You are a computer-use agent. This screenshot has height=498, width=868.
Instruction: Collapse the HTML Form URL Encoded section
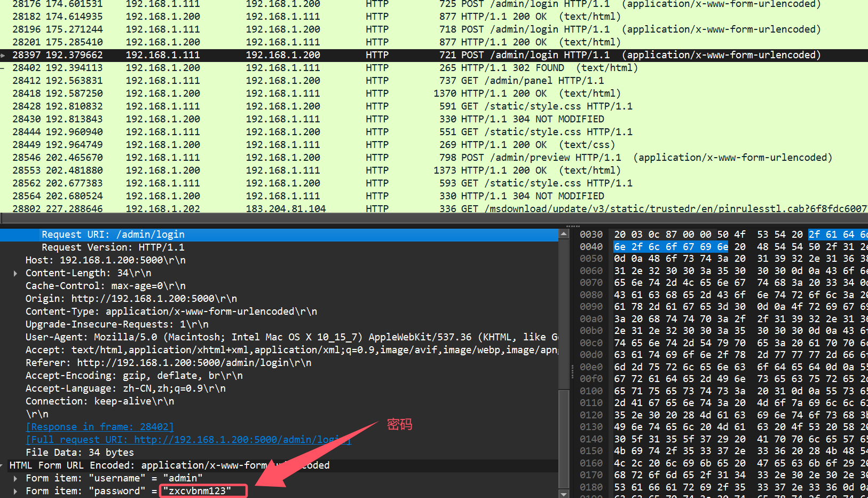[x=3, y=465]
